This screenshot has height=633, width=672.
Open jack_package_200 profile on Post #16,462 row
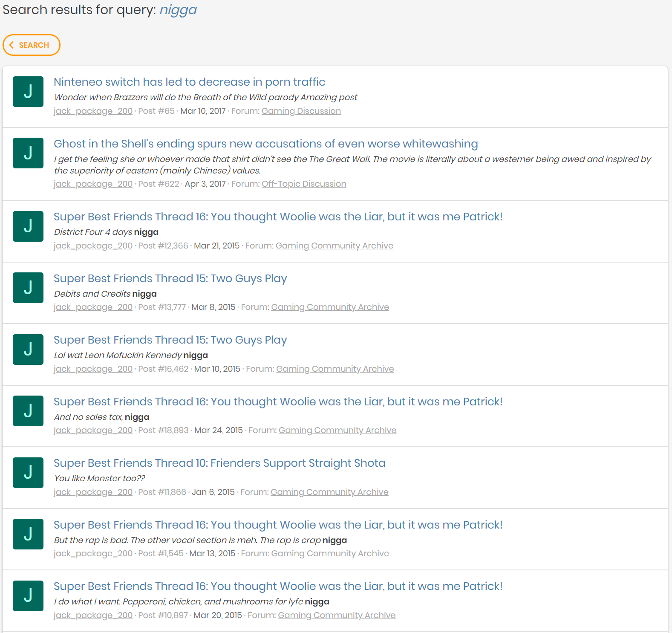[x=93, y=369]
